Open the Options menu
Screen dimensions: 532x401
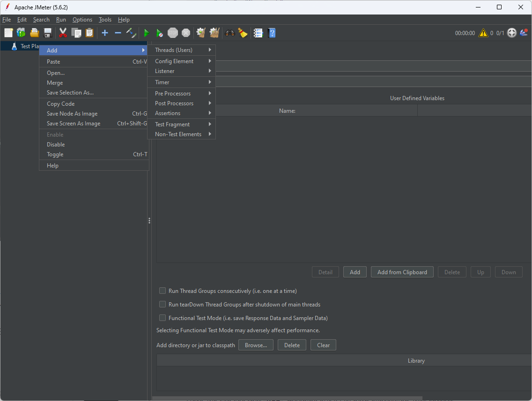[x=82, y=20]
